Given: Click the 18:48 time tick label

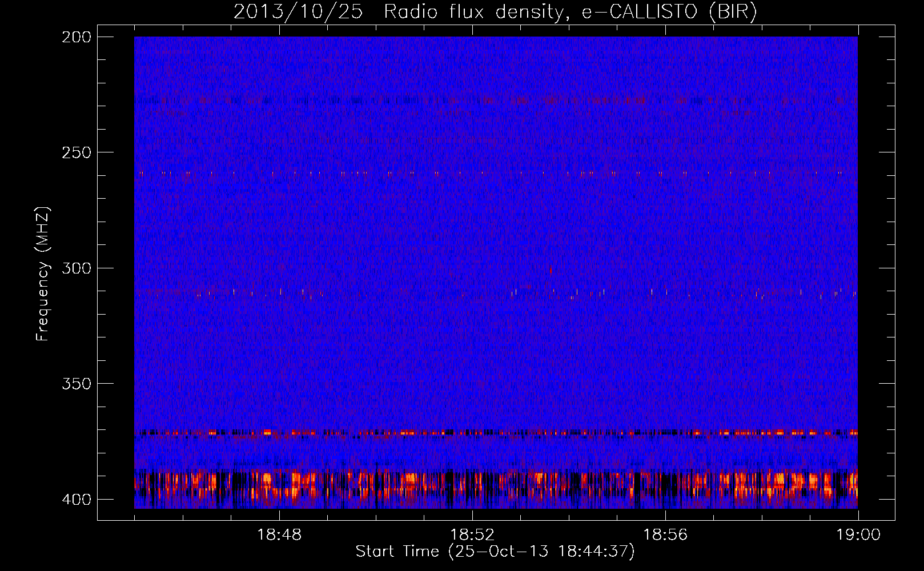Looking at the screenshot, I should point(279,535).
